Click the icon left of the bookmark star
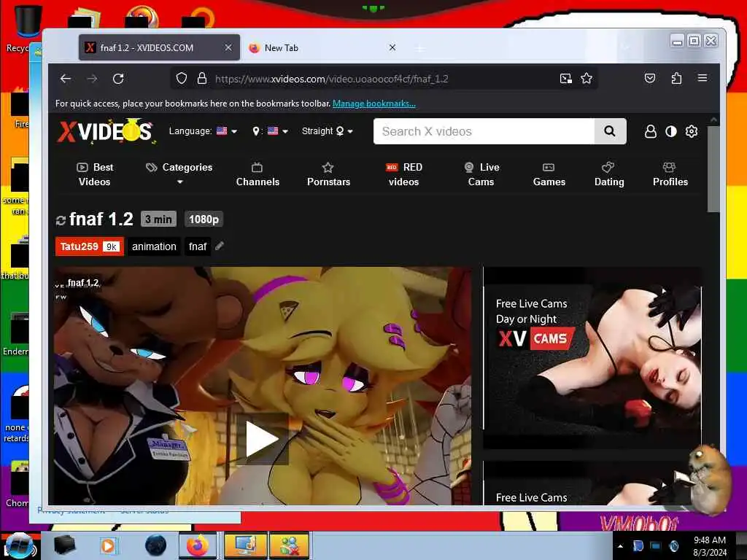 (565, 79)
